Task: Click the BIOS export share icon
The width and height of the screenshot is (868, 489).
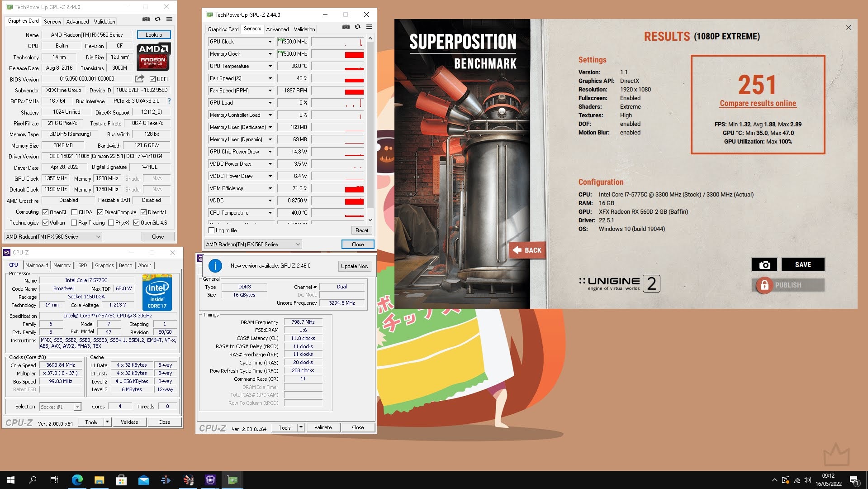Action: point(139,79)
